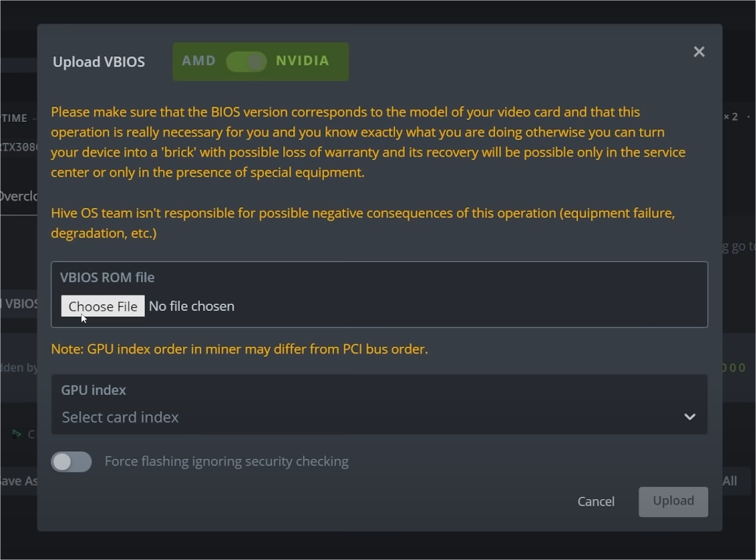Image resolution: width=756 pixels, height=560 pixels.
Task: Open the GPU index dropdown
Action: 379,404
